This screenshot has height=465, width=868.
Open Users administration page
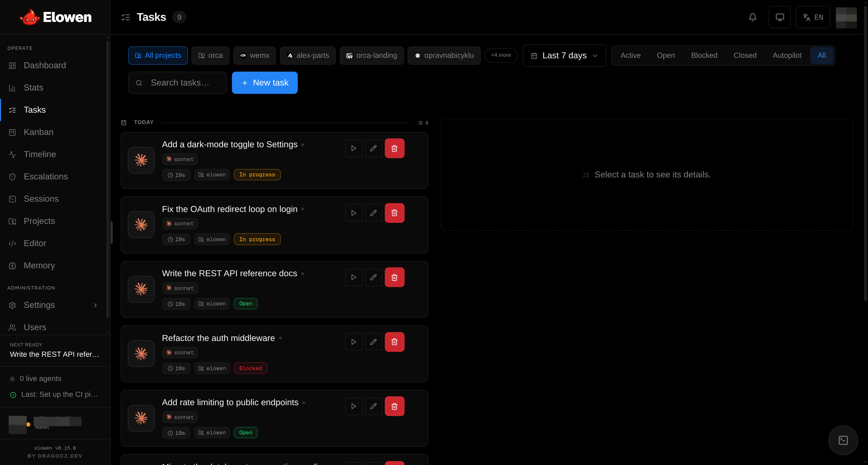[x=54, y=327]
